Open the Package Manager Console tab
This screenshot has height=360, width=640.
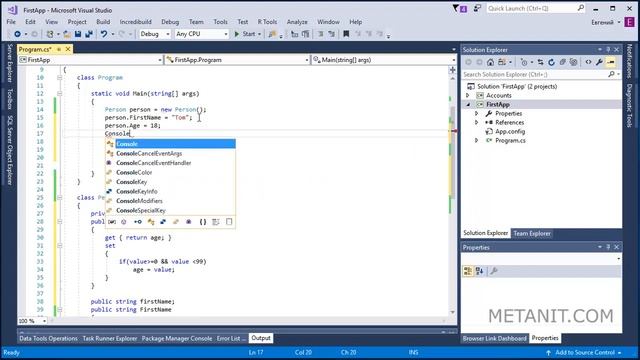click(x=177, y=338)
